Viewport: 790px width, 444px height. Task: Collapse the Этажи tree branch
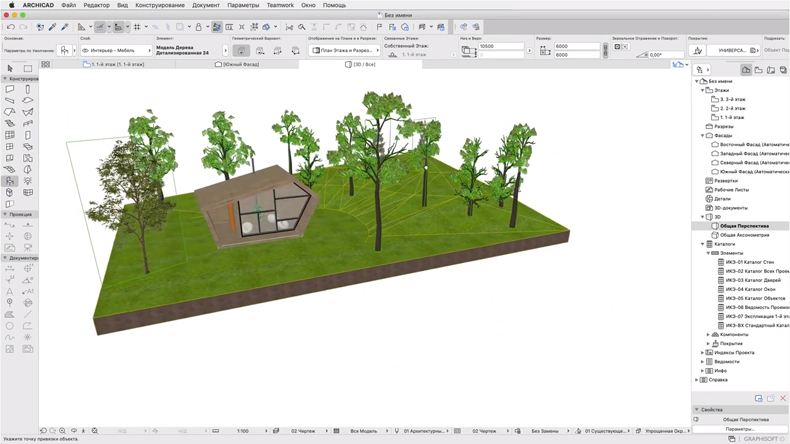[x=702, y=90]
